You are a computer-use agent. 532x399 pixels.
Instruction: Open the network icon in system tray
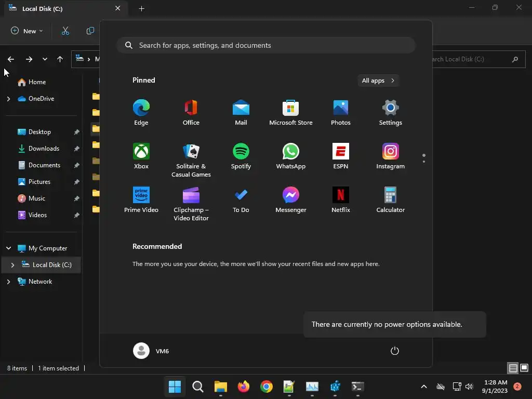pos(457,387)
